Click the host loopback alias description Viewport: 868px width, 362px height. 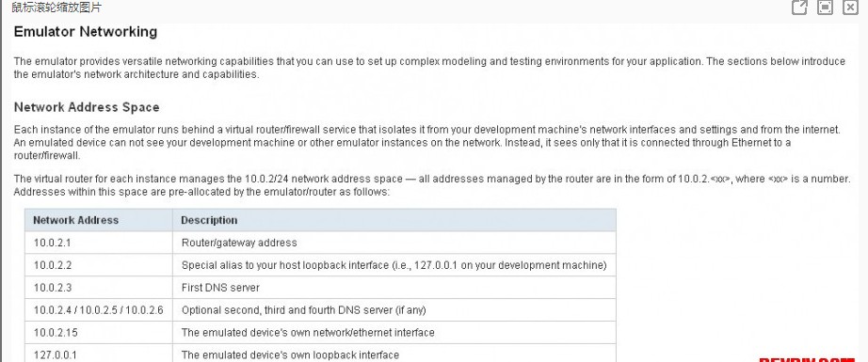tap(394, 265)
